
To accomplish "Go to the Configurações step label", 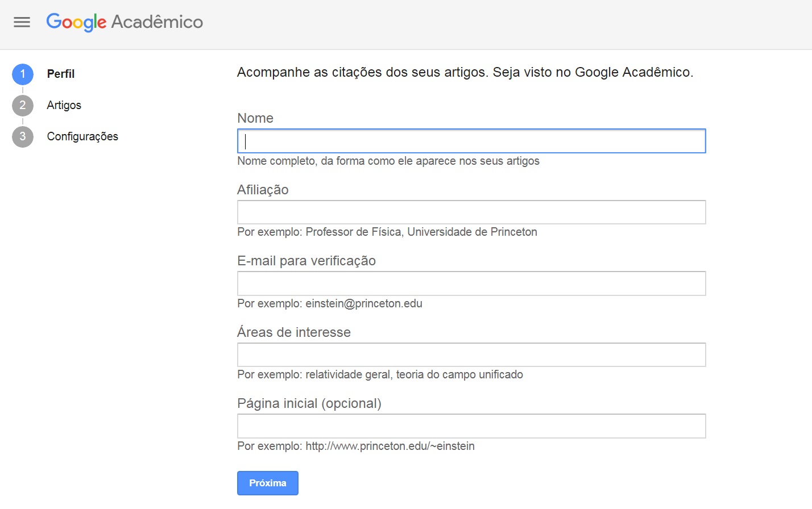I will coord(82,136).
